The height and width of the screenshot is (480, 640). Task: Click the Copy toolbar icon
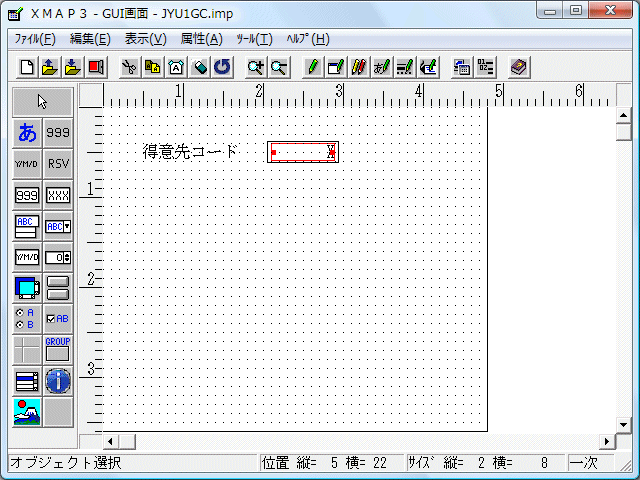click(x=153, y=67)
